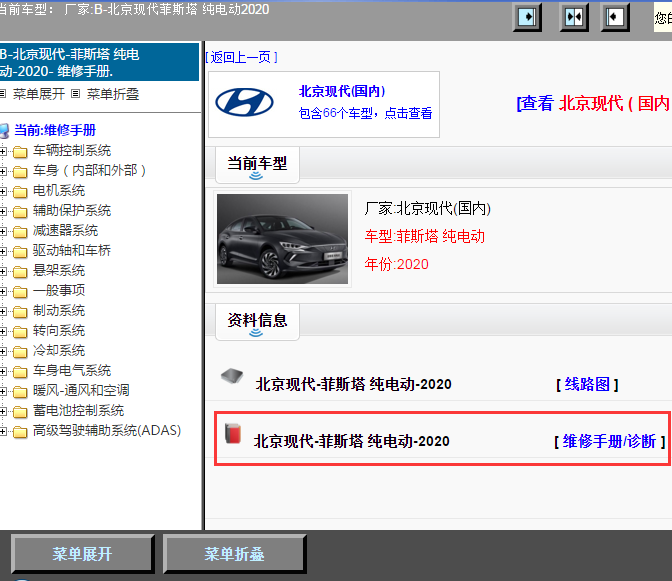Click the 北京现代(国内) brand link
The width and height of the screenshot is (672, 581).
[x=342, y=91]
